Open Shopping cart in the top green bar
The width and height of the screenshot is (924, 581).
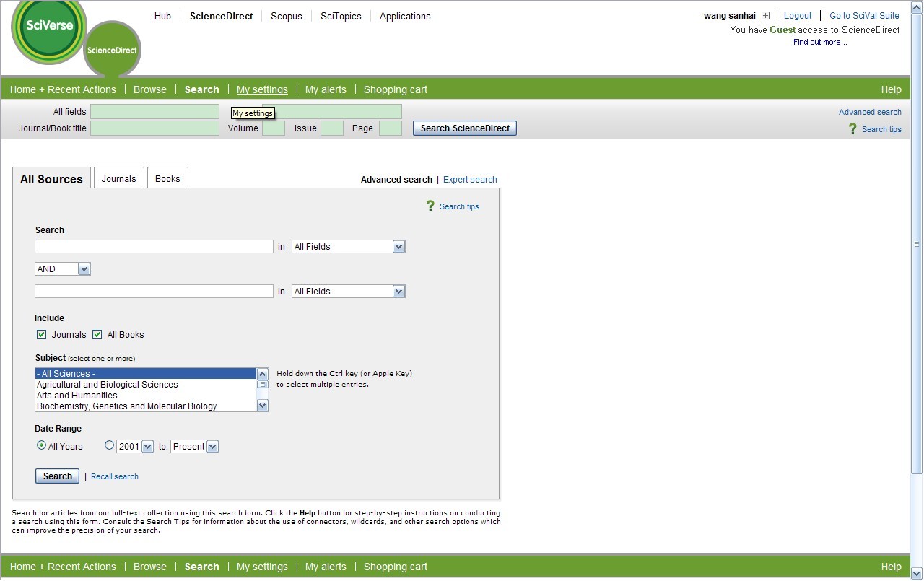(396, 89)
